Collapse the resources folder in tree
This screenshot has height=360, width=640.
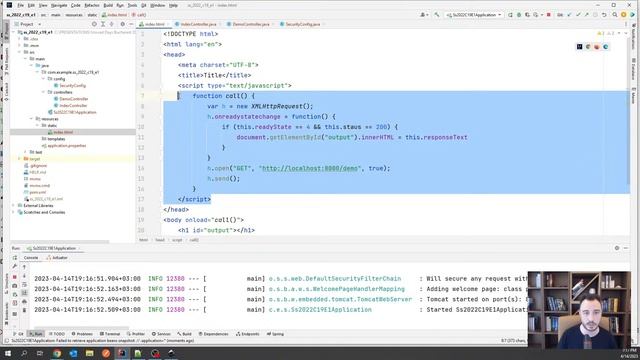31,119
